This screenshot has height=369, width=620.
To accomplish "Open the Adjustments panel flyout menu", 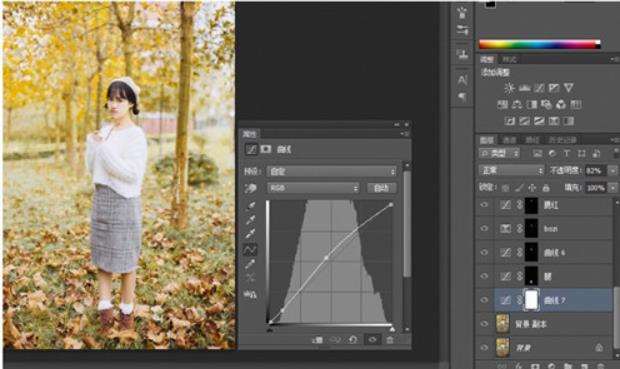I will [x=614, y=59].
